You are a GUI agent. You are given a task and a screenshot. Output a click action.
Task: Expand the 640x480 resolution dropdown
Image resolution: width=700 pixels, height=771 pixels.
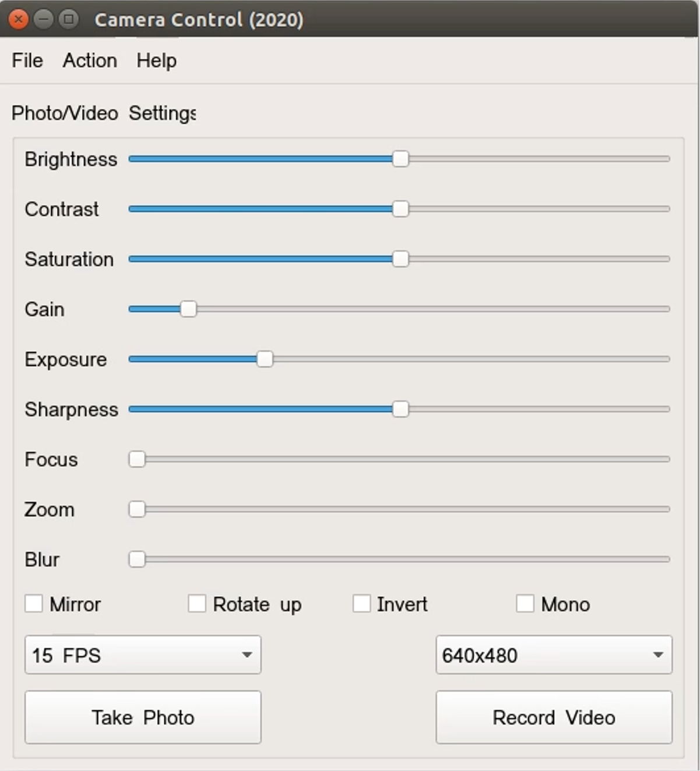[554, 655]
